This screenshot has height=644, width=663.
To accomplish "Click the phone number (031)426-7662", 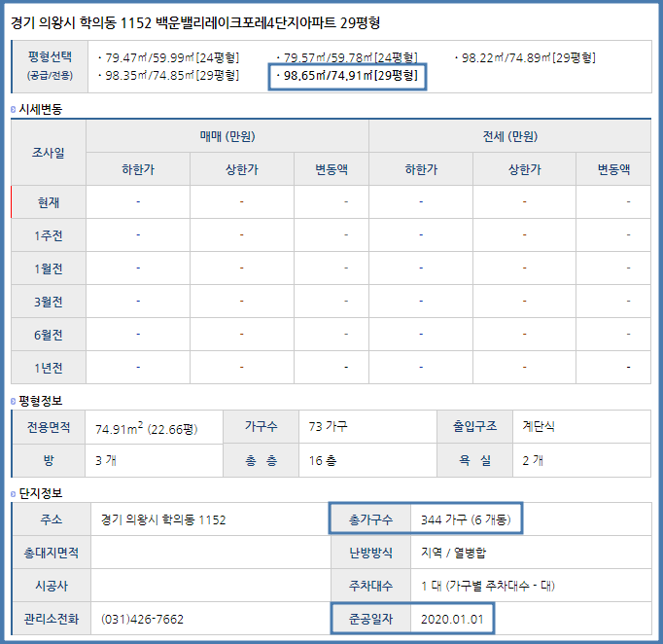I will pos(142,620).
